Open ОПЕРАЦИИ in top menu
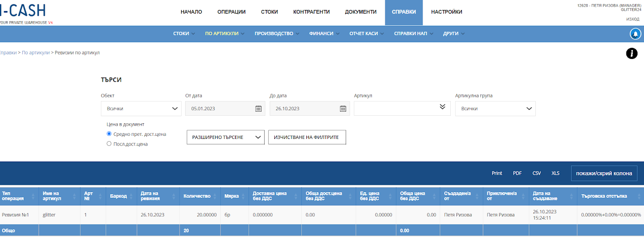 pos(231,12)
